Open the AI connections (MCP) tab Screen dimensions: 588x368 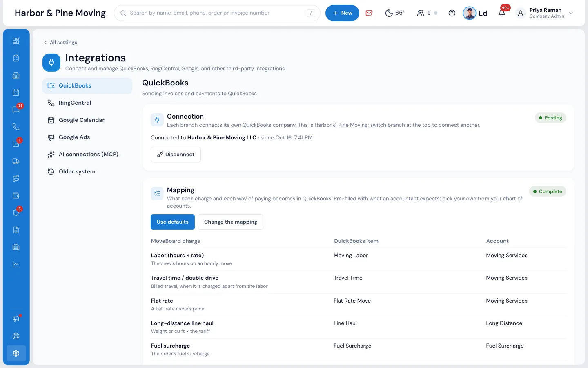click(x=87, y=155)
